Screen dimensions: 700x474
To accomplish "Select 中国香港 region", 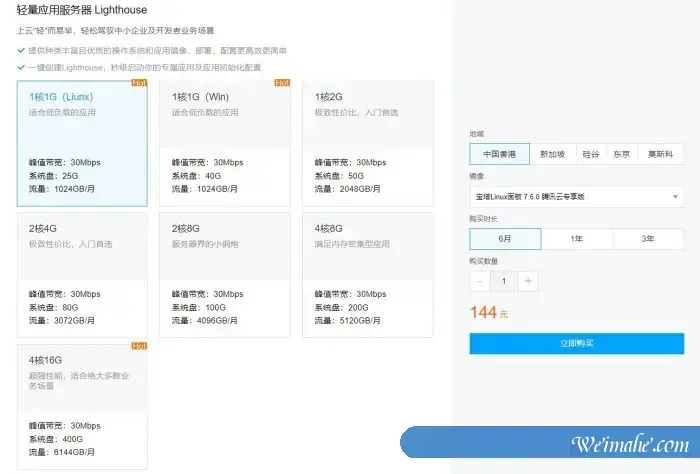I will click(x=499, y=154).
